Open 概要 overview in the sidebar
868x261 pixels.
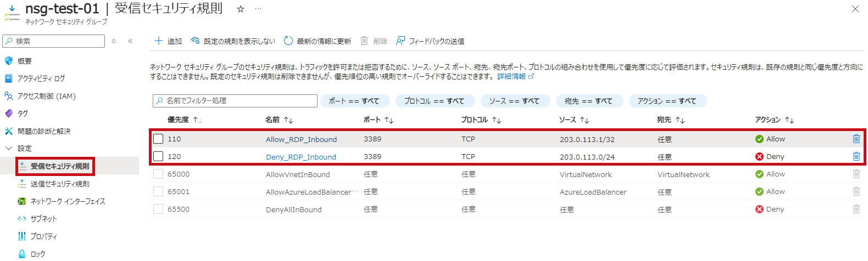point(25,61)
